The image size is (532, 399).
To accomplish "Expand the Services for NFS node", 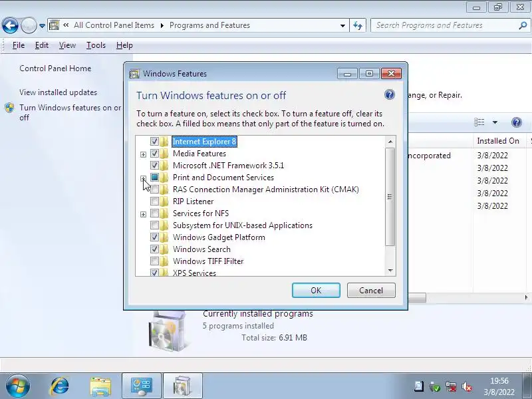I will pos(143,214).
